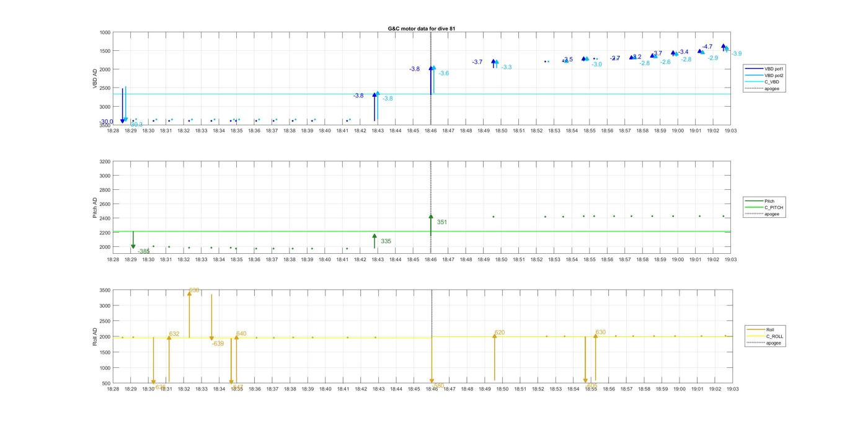Click the "-4.7" VBD data label
The image size is (868, 430).
click(707, 47)
